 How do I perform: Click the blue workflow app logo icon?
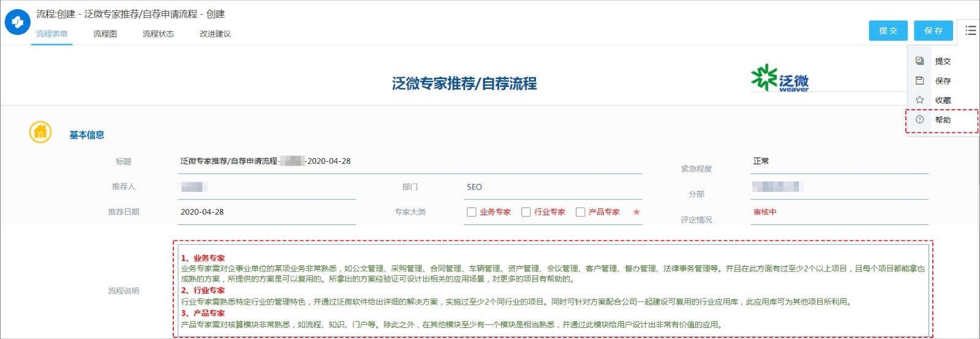point(17,22)
